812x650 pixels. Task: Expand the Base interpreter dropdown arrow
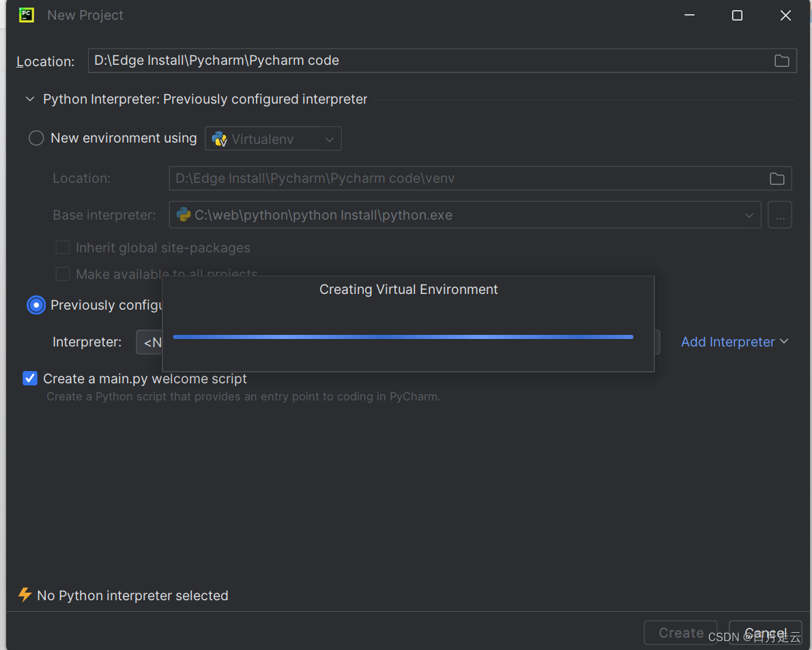click(x=749, y=216)
